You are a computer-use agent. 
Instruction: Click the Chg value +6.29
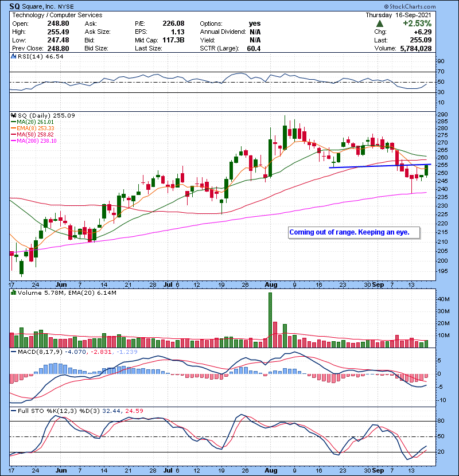click(x=422, y=32)
